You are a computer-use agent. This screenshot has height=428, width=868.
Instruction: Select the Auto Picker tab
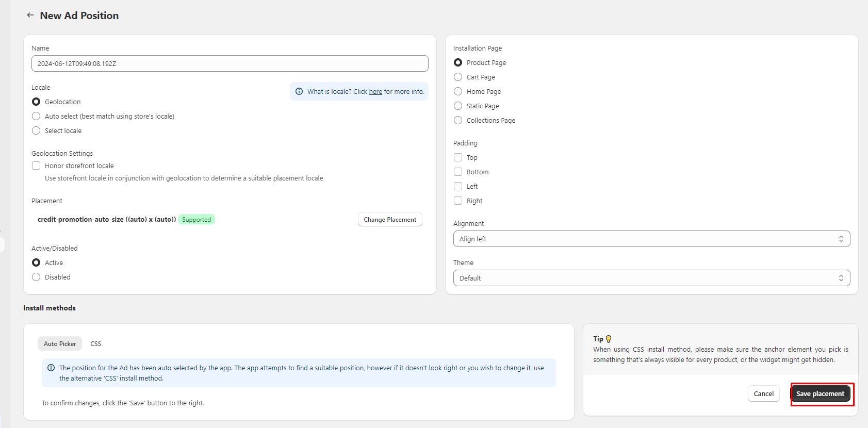coord(60,343)
